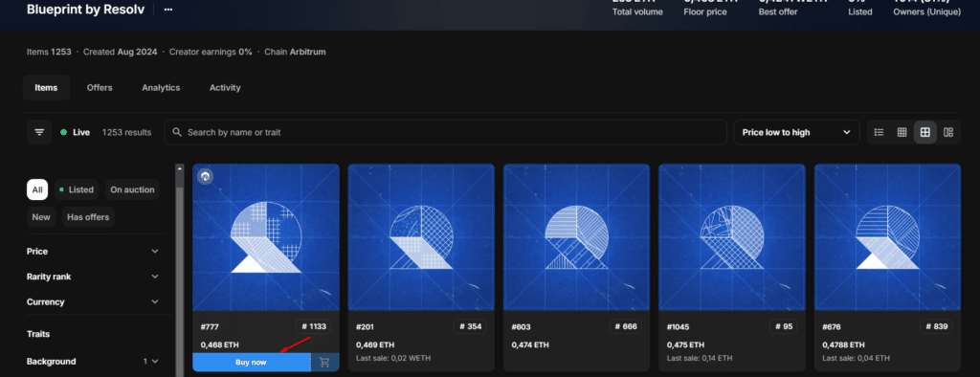Open the collection more options ellipsis
980x377 pixels.
click(x=168, y=10)
